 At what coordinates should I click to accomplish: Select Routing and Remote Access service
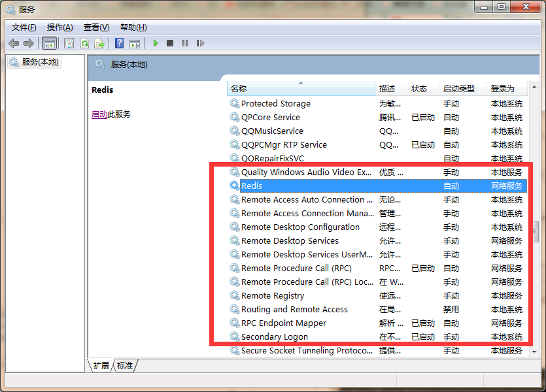[x=377, y=309]
